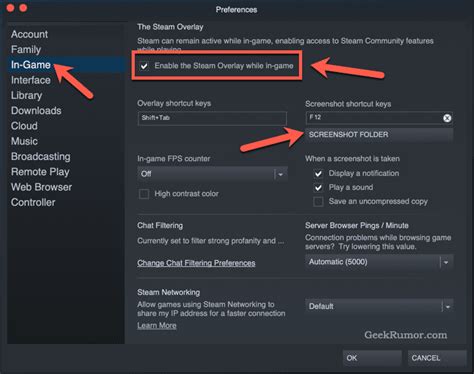Enable High contrast color checkbox

coord(144,194)
